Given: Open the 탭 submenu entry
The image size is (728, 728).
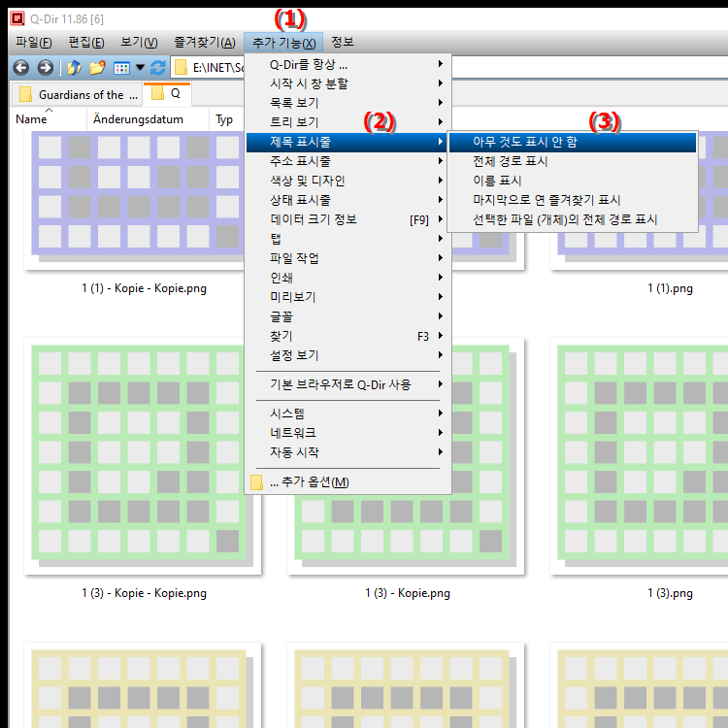Looking at the screenshot, I should tap(347, 239).
